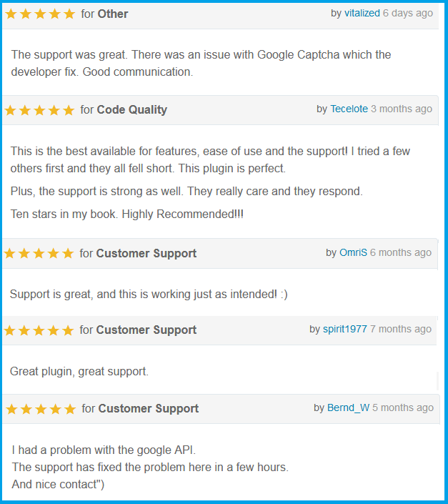Click the "Other" review category label
The width and height of the screenshot is (448, 504).
pos(113,14)
